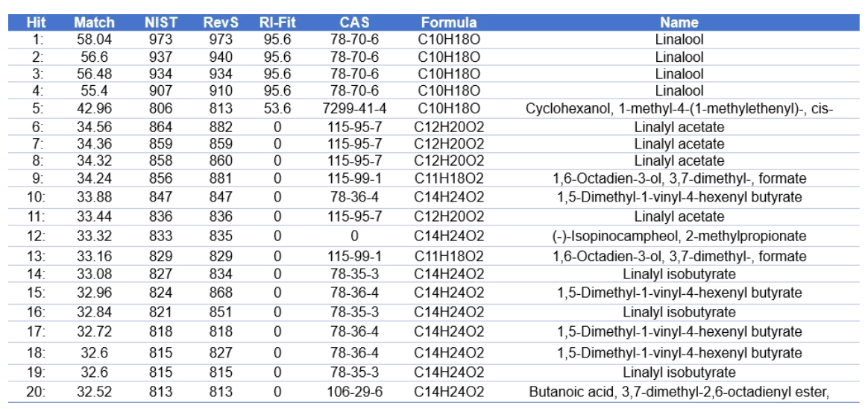Select RI-Fit value 53.6
The height and width of the screenshot is (409, 868).
pyautogui.click(x=277, y=109)
